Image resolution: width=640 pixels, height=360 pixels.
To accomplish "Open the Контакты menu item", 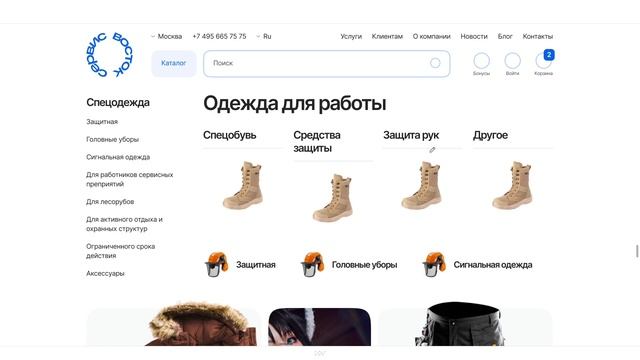I will pyautogui.click(x=538, y=36).
